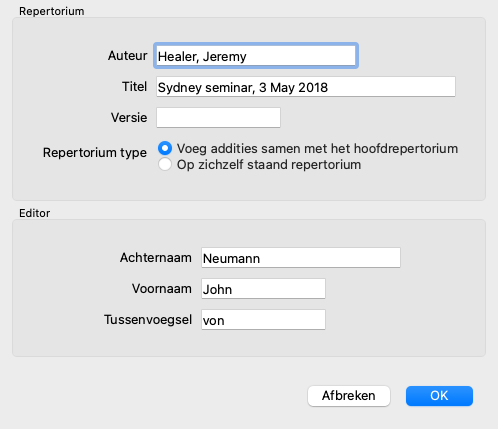Click the empty Versie input field
Viewport: 498px width, 429px height.
coord(218,117)
